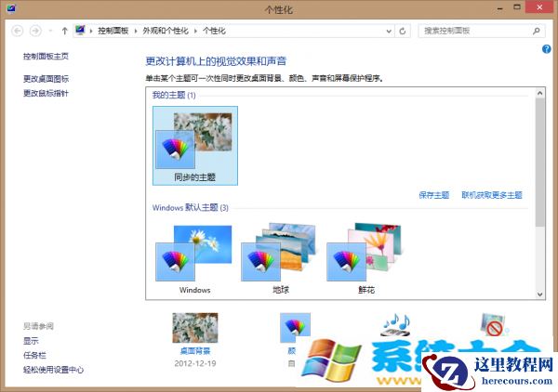The height and width of the screenshot is (392, 558).
Task: Maximize the 个性化 window
Action: (517, 7)
